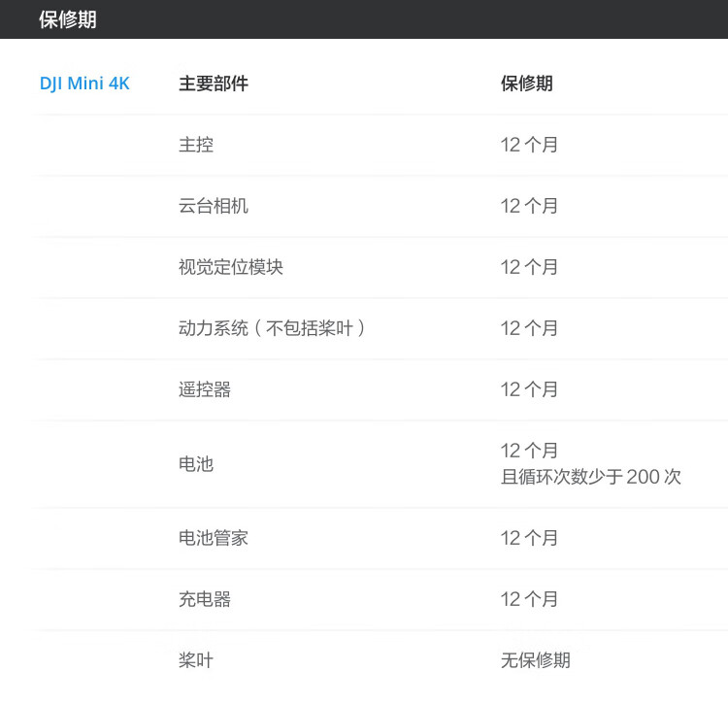This screenshot has height=705, width=728.
Task: Select the 电池管家 component label
Action: pyautogui.click(x=214, y=537)
